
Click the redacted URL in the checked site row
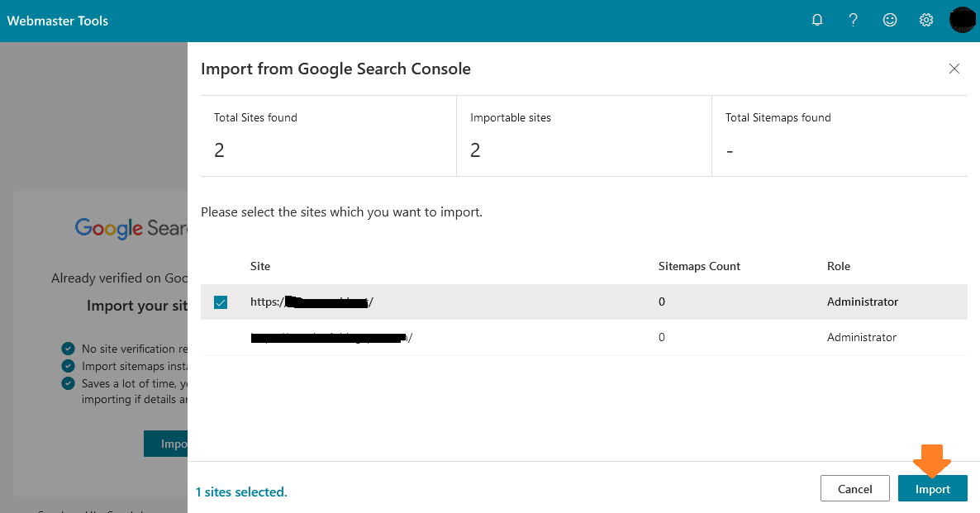[312, 302]
